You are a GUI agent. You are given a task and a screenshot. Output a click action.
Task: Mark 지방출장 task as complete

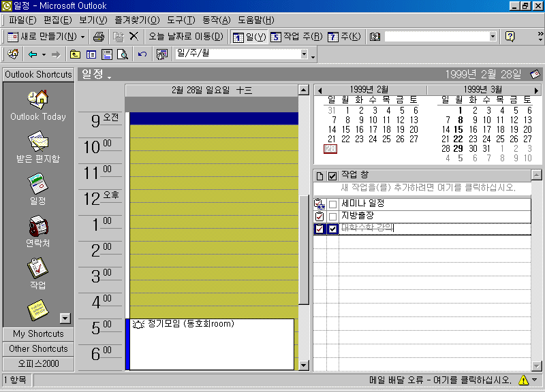pos(332,216)
